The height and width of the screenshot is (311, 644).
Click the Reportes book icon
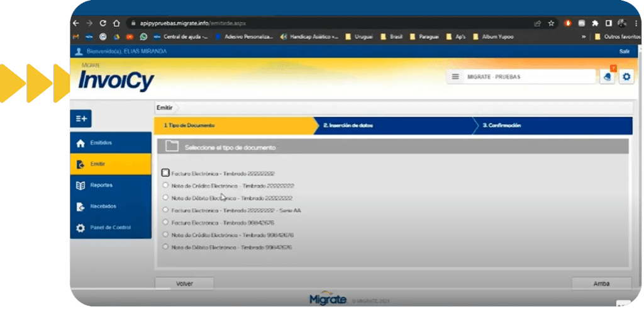(80, 186)
